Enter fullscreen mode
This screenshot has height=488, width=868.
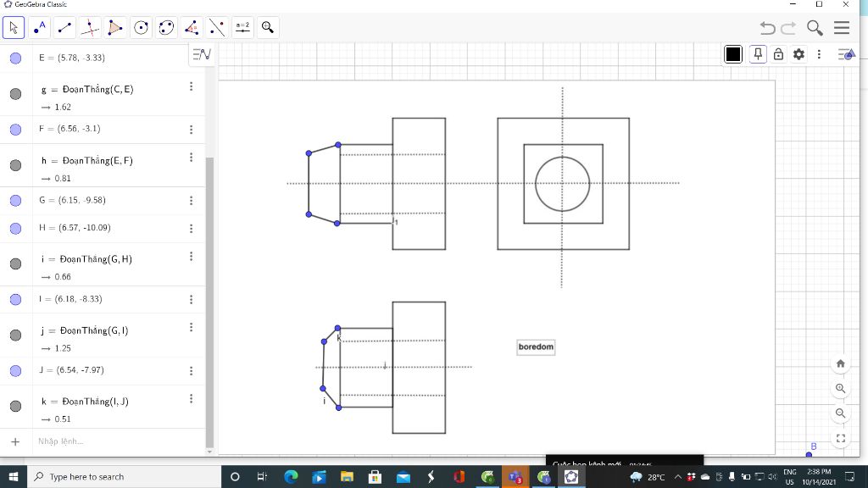pos(840,438)
